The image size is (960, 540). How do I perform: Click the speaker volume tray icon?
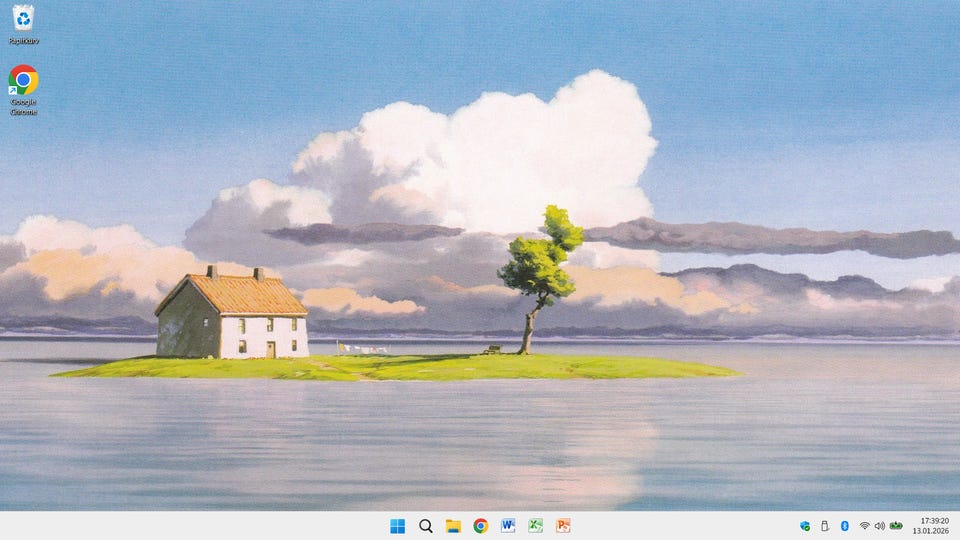(x=880, y=526)
